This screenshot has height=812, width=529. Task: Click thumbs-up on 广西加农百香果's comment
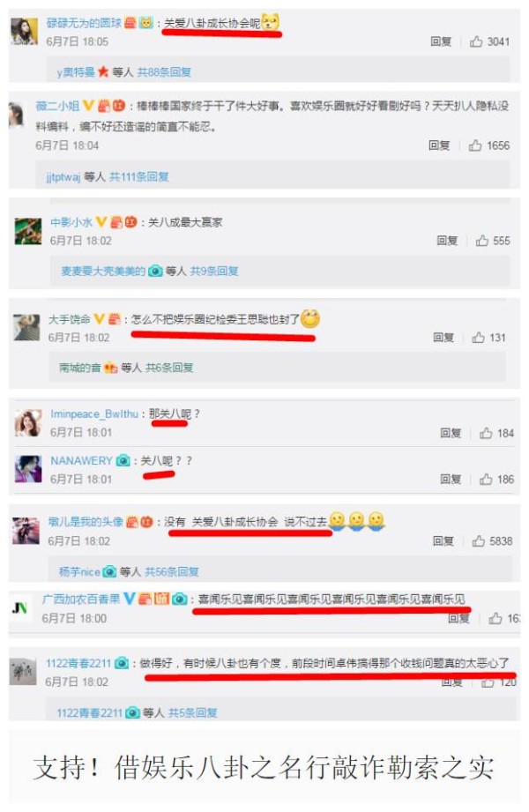coord(495,618)
